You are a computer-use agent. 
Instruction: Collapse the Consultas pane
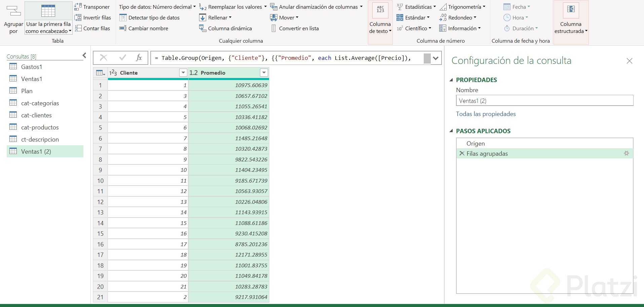coord(84,55)
